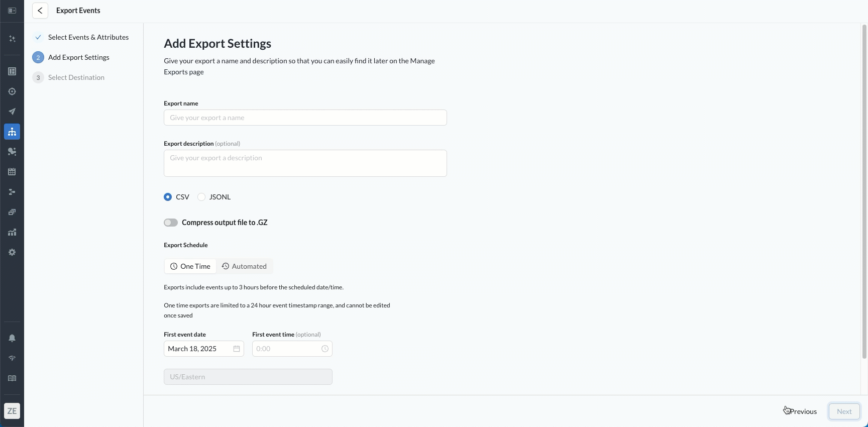Enable Compress output file to .GZ toggle

[171, 223]
